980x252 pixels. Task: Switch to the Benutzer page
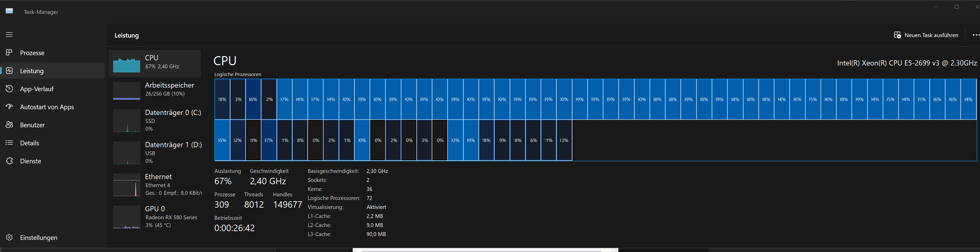point(53,125)
